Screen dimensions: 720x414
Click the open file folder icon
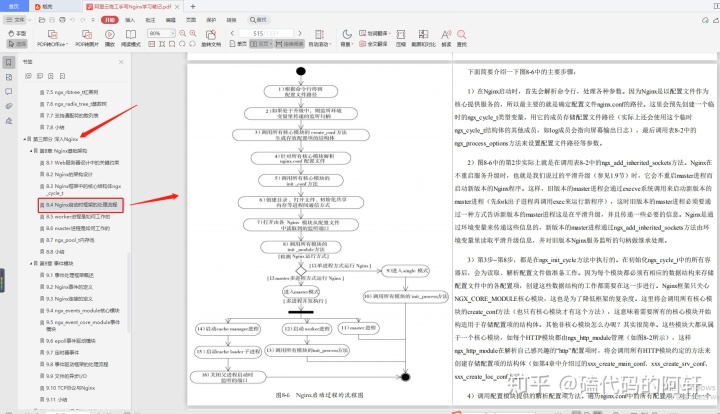pyautogui.click(x=42, y=20)
